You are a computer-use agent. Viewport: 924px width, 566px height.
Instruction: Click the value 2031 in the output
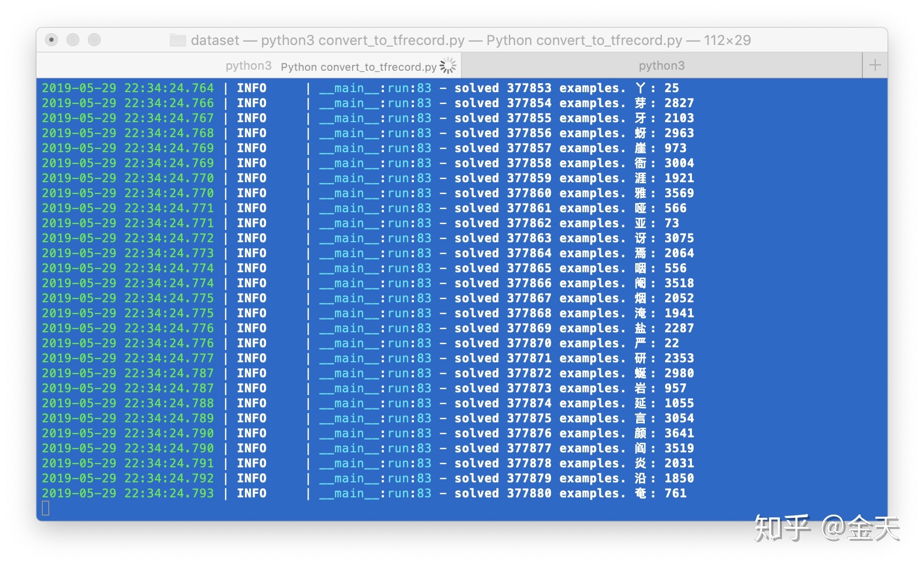(679, 463)
